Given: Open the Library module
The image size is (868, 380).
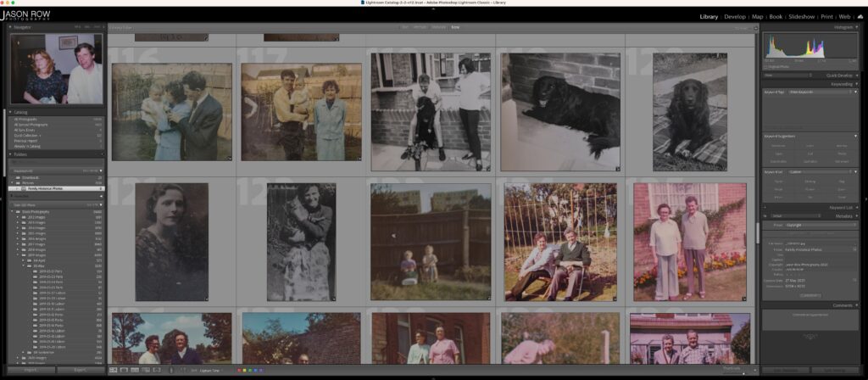Looking at the screenshot, I should (x=709, y=17).
